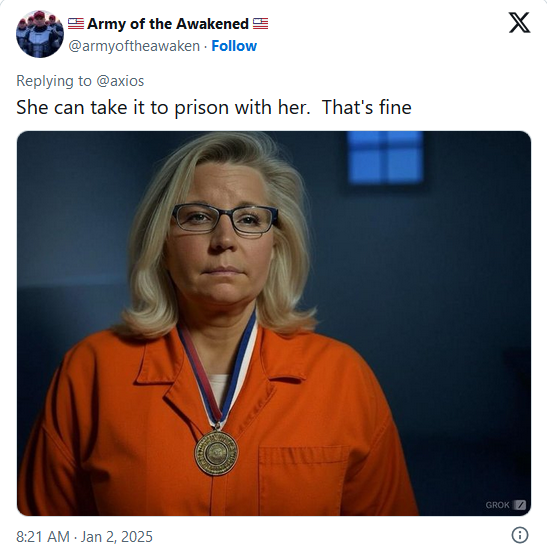
Task: Open the tweet info circle icon
Action: pos(520,535)
